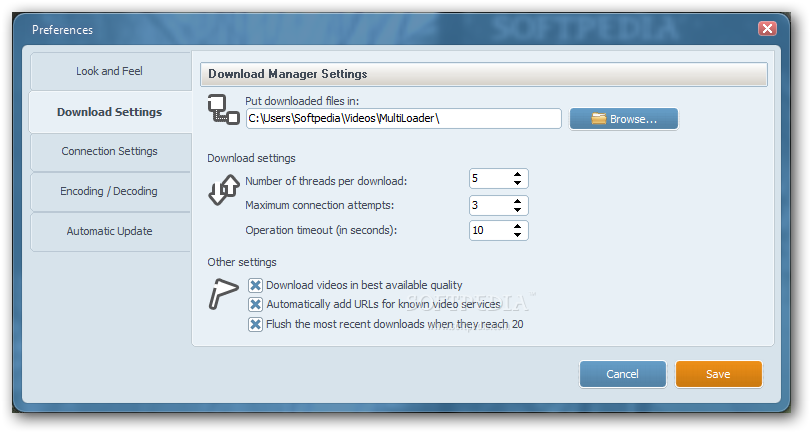Save the preferences
Image resolution: width=811 pixels, height=433 pixels.
point(718,374)
